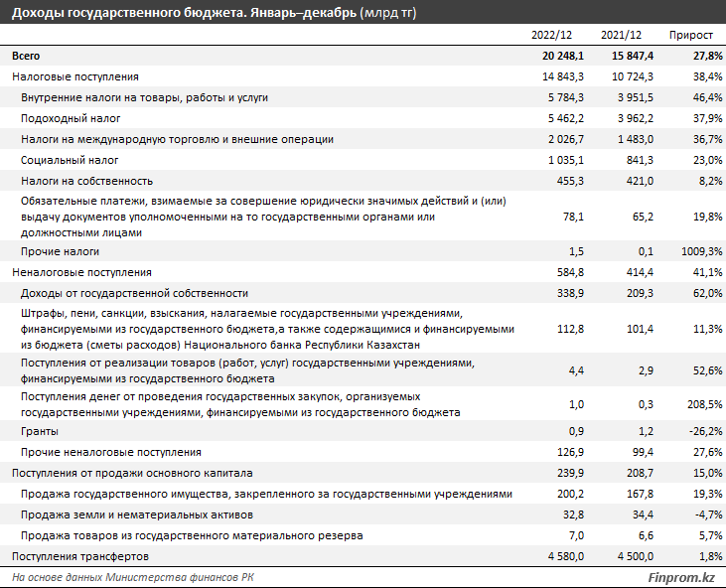Click value '4 580,0'

point(566,556)
